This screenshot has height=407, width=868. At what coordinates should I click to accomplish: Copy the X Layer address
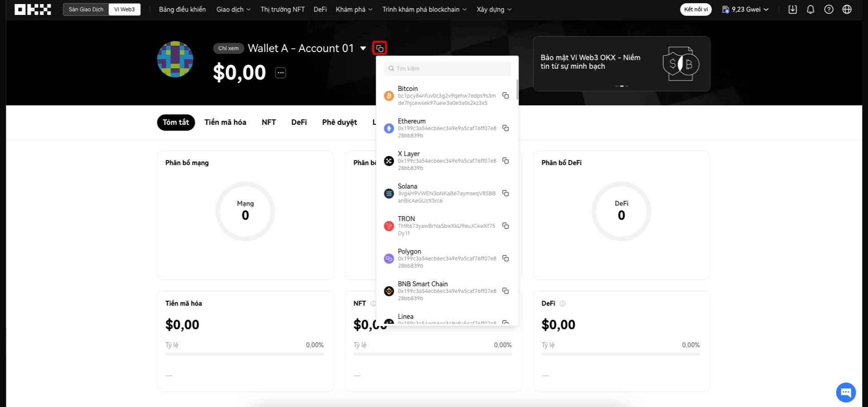[x=505, y=161]
